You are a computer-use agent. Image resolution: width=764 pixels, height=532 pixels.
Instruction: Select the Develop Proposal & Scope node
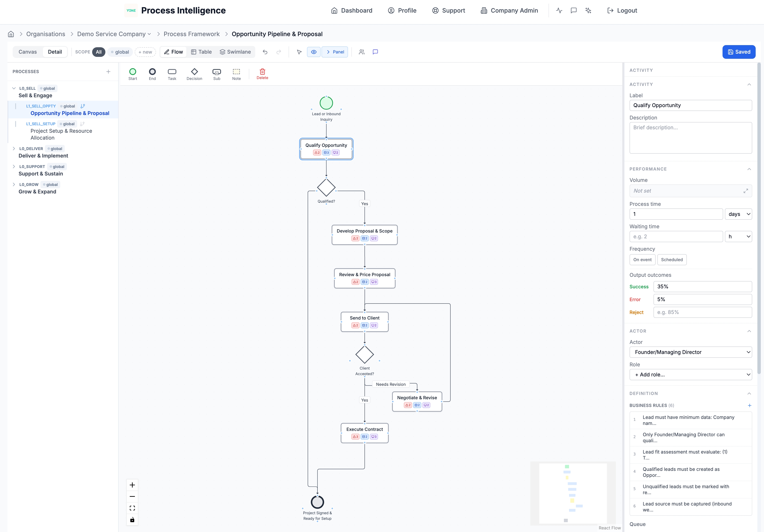point(364,234)
